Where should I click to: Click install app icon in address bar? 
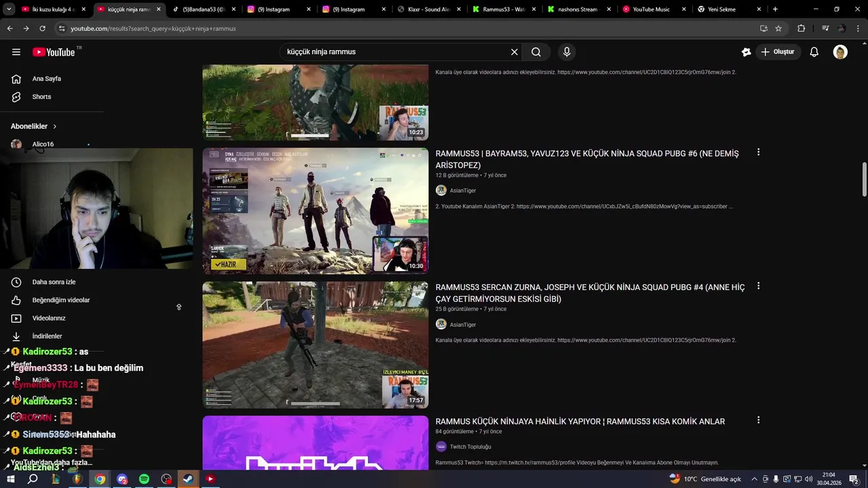tap(764, 28)
